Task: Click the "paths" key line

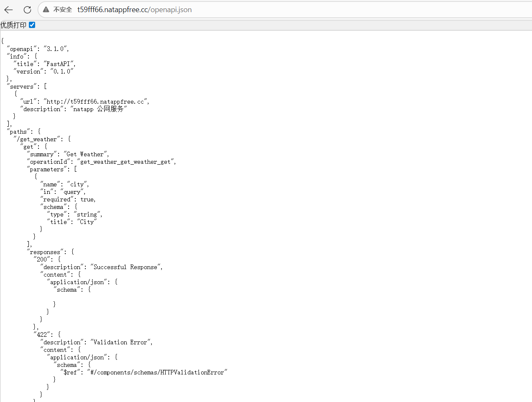Action: point(24,132)
